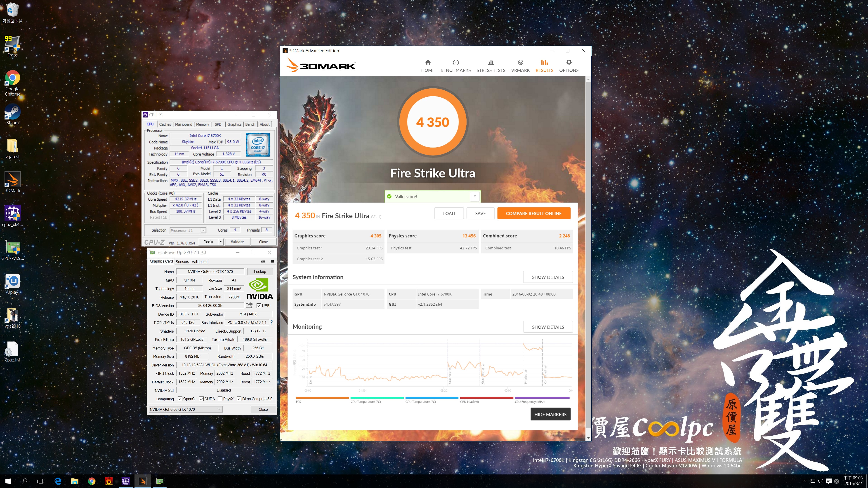This screenshot has width=868, height=488.
Task: Open GPU-Z hamburger menu
Action: pyautogui.click(x=272, y=261)
